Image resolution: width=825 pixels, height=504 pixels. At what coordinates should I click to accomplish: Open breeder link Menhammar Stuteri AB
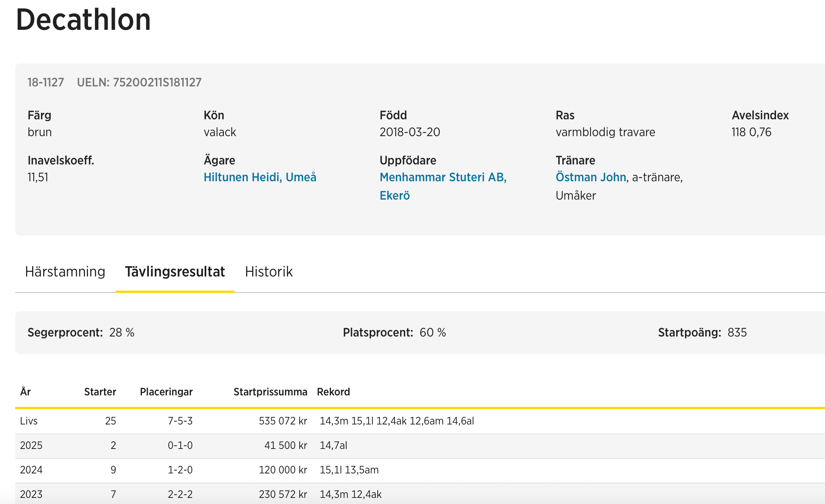pyautogui.click(x=443, y=177)
